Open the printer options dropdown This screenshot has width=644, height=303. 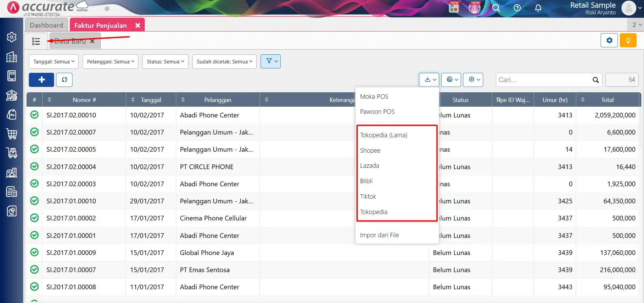click(451, 80)
